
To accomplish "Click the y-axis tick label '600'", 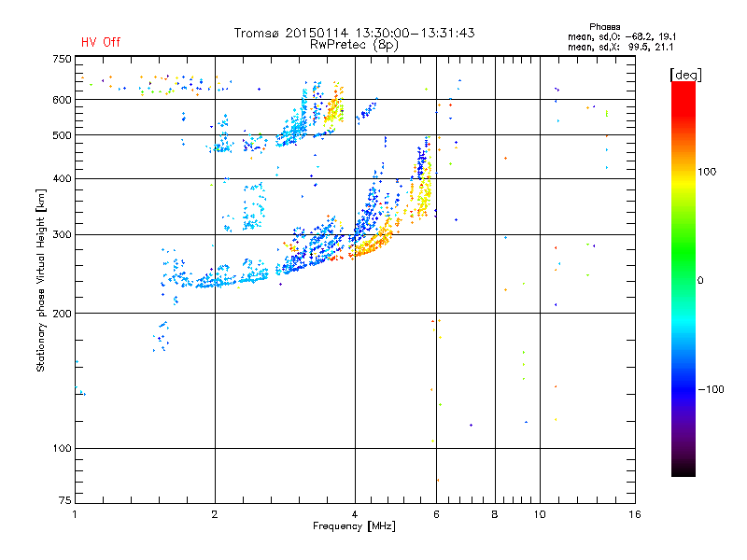I will [62, 100].
